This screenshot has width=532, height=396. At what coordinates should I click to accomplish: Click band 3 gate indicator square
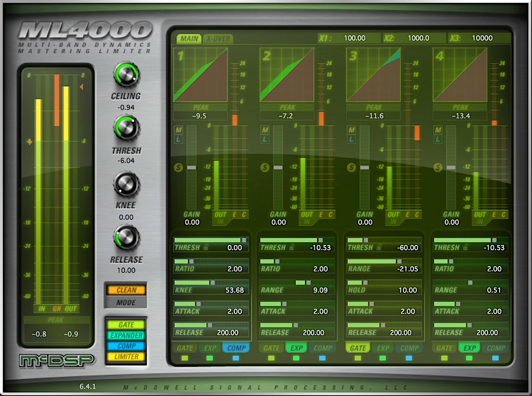coord(358,358)
